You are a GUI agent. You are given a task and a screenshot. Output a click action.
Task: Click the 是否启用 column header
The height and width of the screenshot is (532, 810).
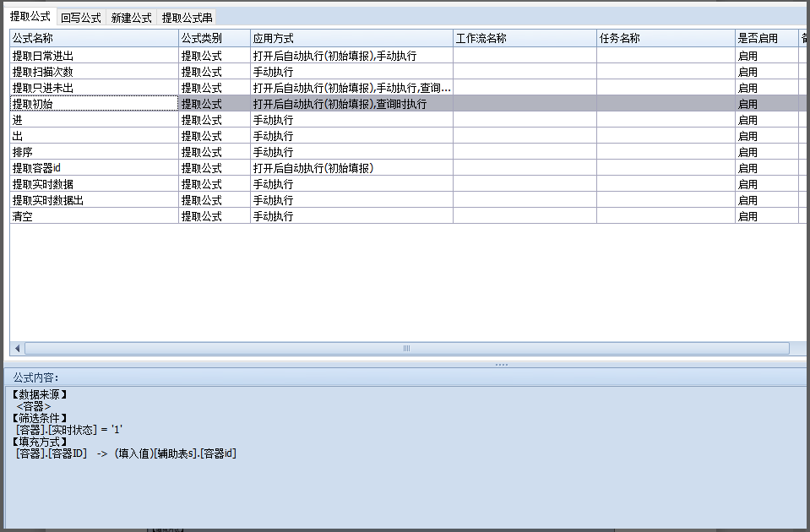[x=766, y=38]
